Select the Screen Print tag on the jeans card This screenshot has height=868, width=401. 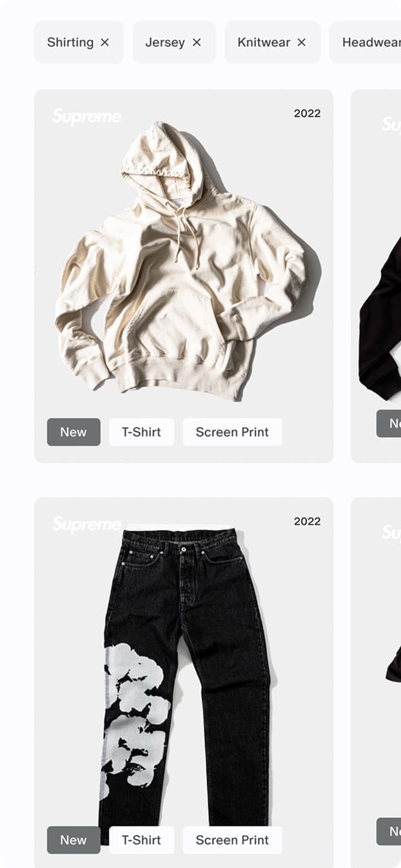coord(232,840)
